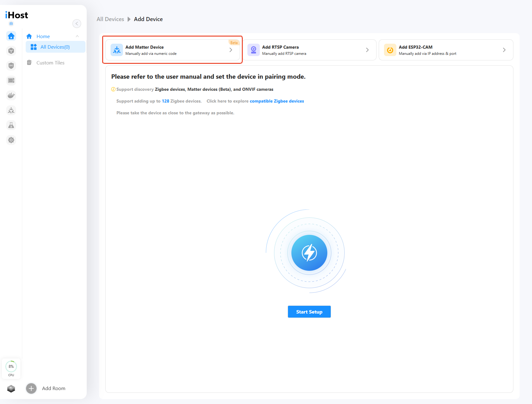Click the Beta badge on Matter card
532x404 pixels.
pyautogui.click(x=234, y=43)
